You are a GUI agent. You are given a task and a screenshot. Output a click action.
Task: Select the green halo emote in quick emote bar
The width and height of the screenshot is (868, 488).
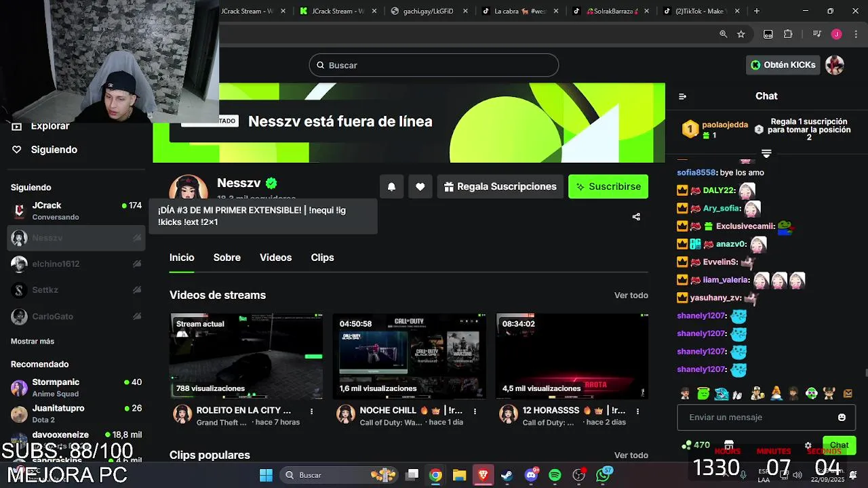pos(703,393)
